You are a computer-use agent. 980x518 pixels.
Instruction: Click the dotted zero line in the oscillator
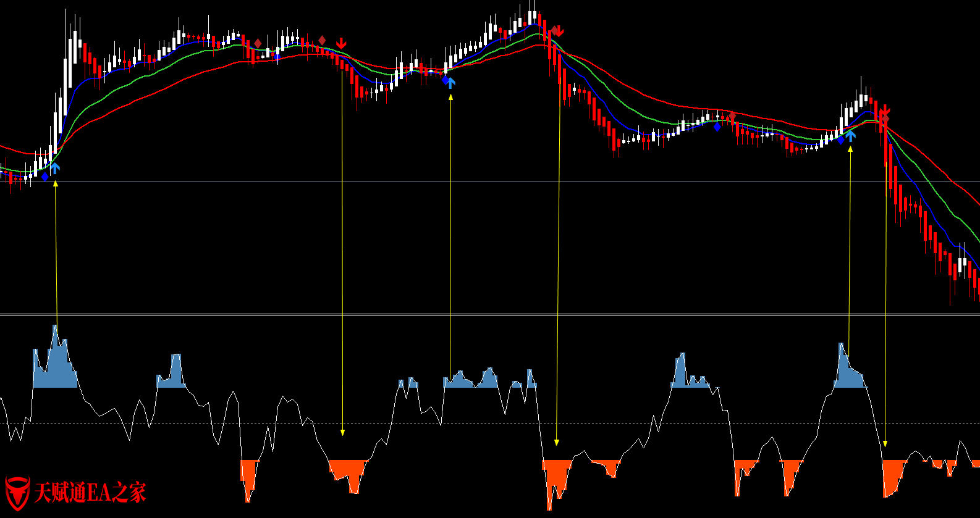point(490,424)
